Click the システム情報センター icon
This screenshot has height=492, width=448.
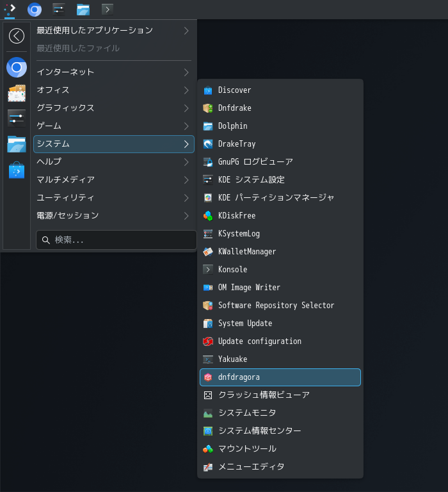(x=208, y=431)
